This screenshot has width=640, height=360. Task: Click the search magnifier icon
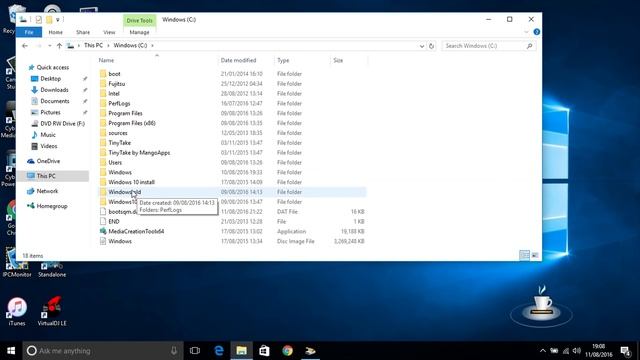pos(529,46)
